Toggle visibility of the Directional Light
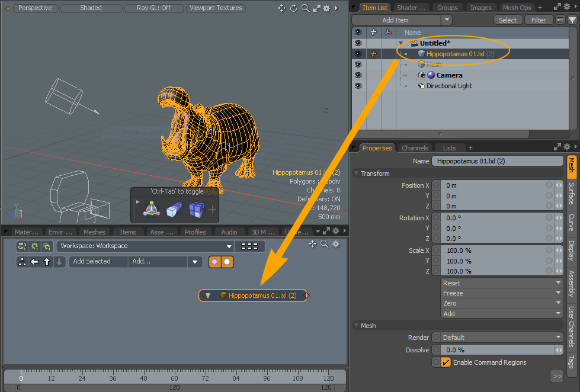Viewport: 580px width, 392px height. pyautogui.click(x=358, y=86)
